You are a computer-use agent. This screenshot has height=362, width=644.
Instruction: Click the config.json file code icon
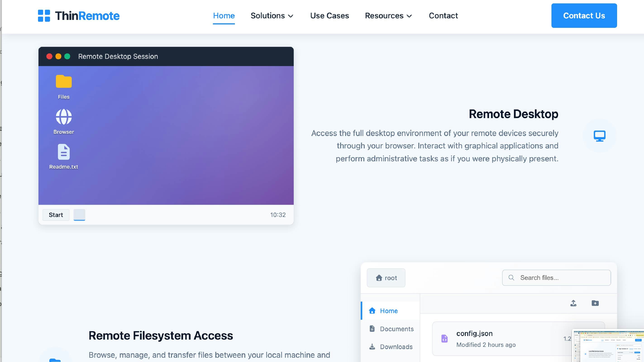444,338
